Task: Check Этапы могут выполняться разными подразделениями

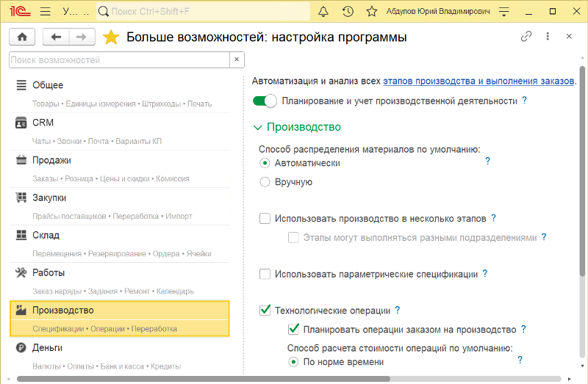Action: (x=293, y=237)
